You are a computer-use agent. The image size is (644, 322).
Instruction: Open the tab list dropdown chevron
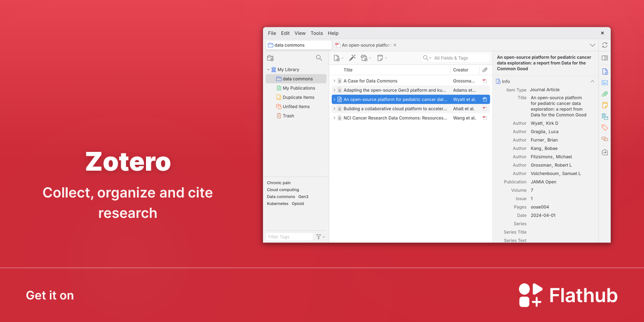[592, 45]
